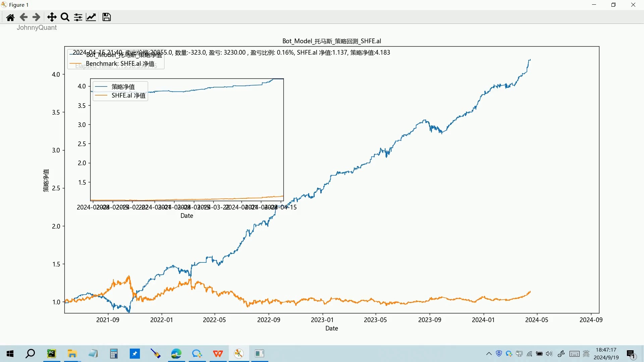Toggle the 英 input language indicator
The width and height of the screenshot is (644, 362).
pos(586,354)
